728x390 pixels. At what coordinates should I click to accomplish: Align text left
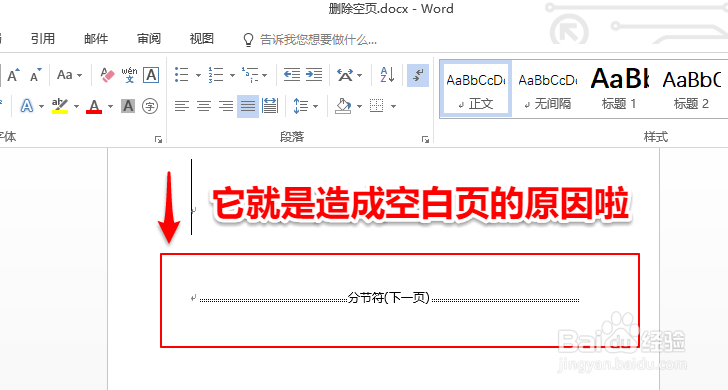182,106
